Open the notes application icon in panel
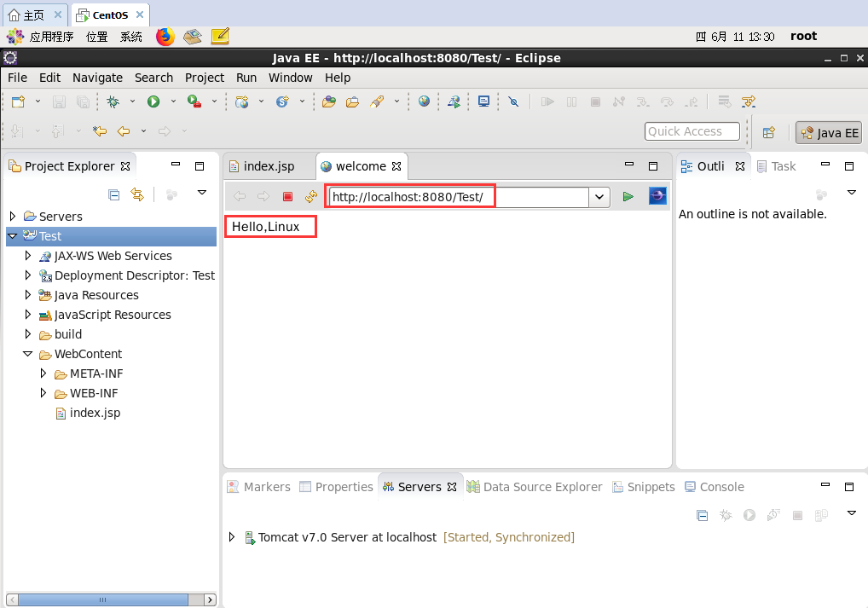This screenshot has height=608, width=868. [x=220, y=37]
